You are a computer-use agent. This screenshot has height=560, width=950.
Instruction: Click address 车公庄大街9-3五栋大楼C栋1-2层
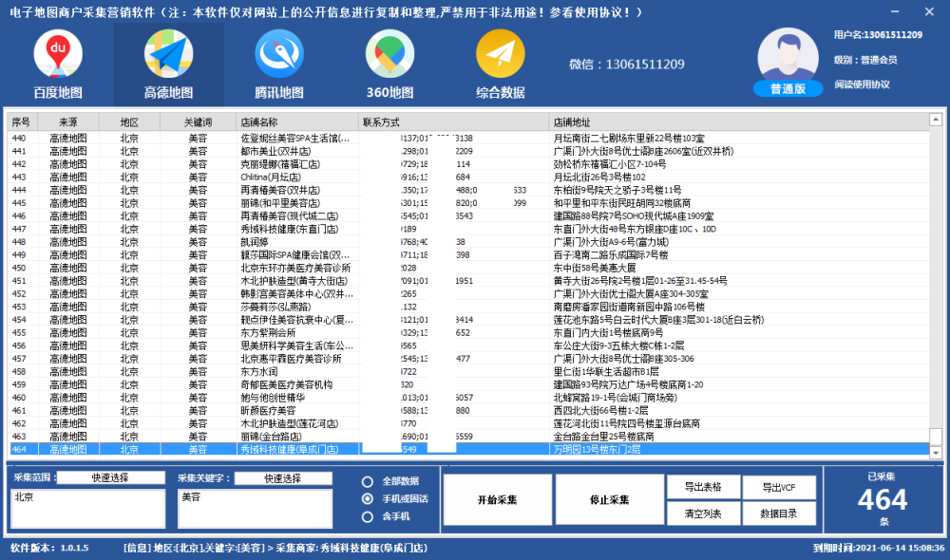click(618, 345)
